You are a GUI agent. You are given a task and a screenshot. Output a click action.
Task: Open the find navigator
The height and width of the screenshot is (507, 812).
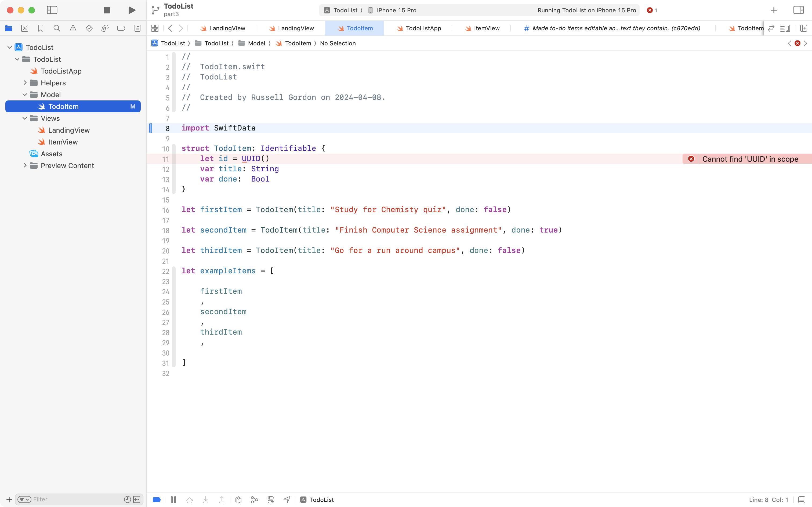57,28
